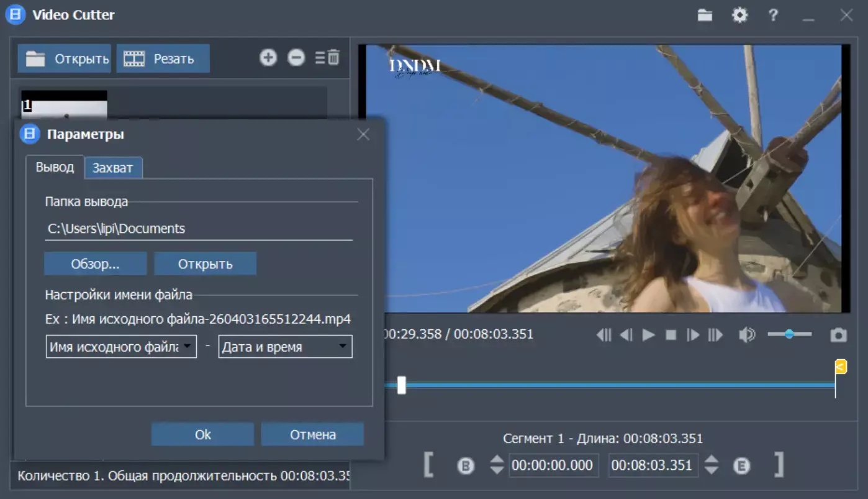Click the remove segment minus icon
This screenshot has height=499, width=868.
296,58
